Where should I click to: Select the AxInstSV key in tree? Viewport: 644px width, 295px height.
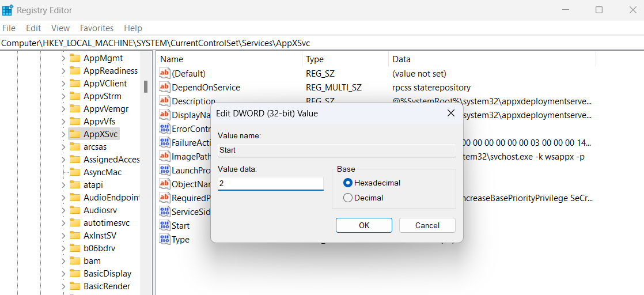pos(100,236)
